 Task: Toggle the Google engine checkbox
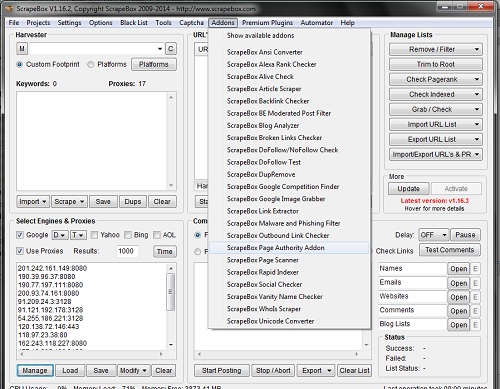[20, 235]
